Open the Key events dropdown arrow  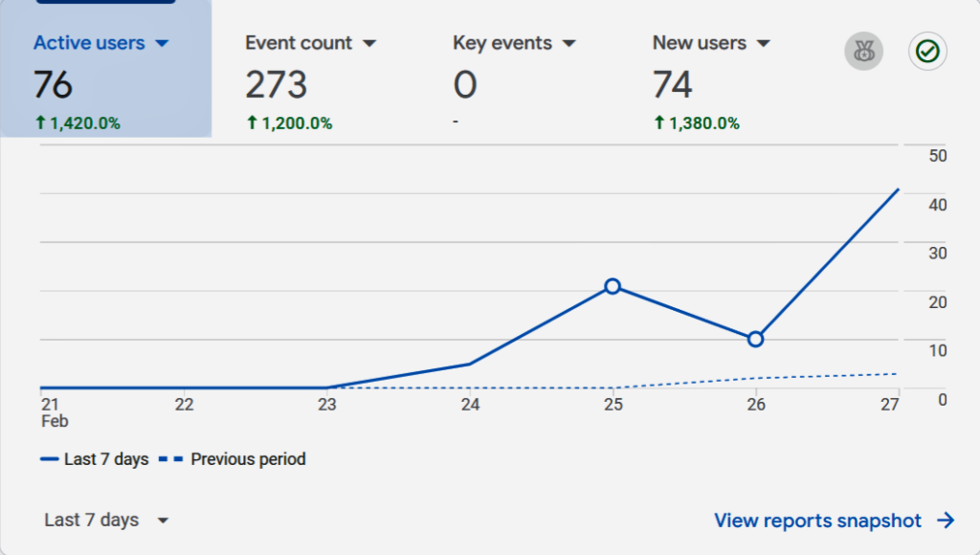pyautogui.click(x=569, y=44)
